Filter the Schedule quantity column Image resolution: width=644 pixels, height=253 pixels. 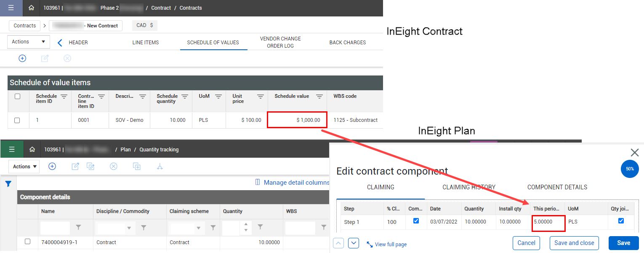[185, 96]
